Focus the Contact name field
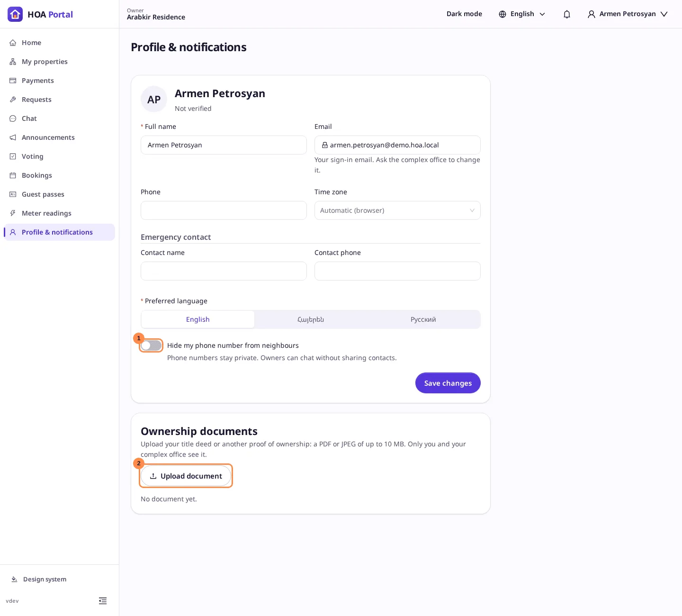682x616 pixels. [x=224, y=271]
